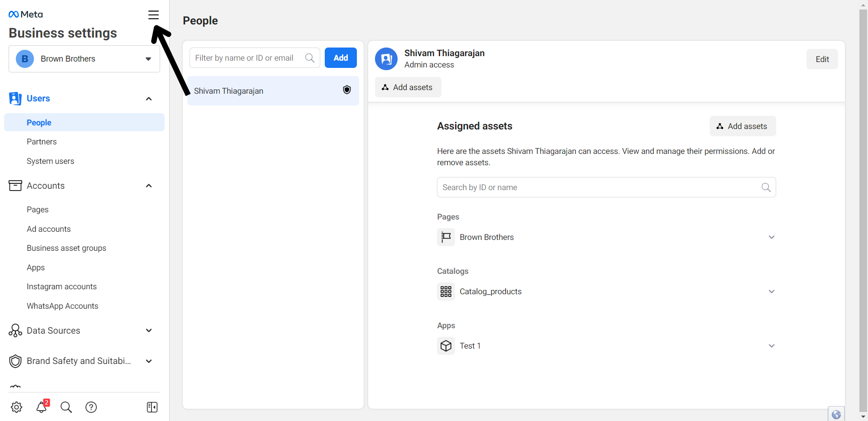Viewport: 868px width, 421px height.
Task: Collapse the Accounts section
Action: [x=149, y=186]
